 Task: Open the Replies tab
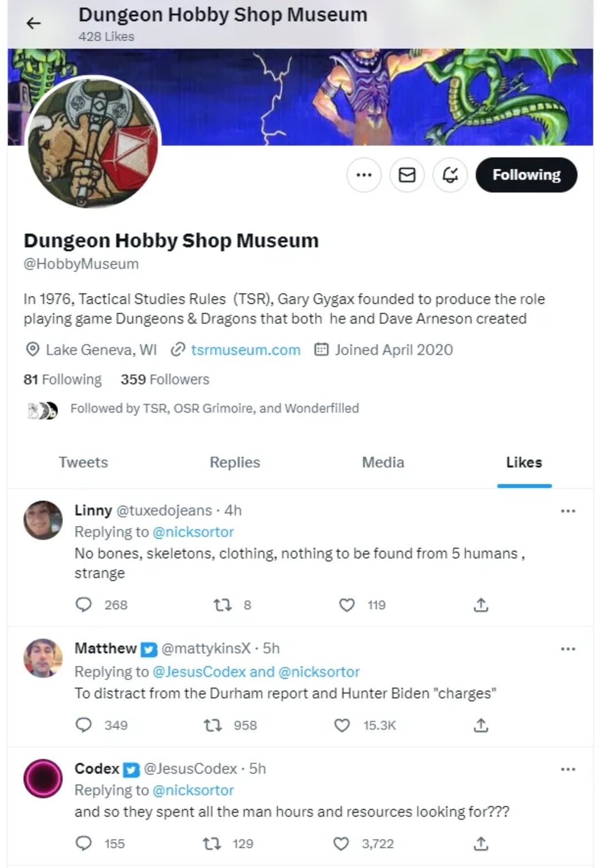click(234, 462)
